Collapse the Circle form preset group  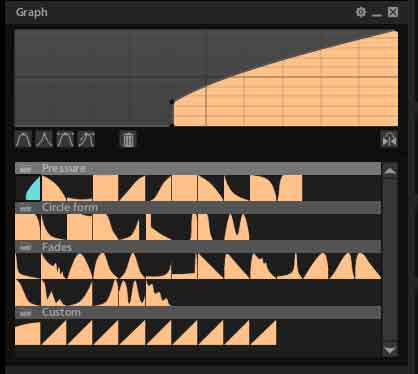pos(26,208)
